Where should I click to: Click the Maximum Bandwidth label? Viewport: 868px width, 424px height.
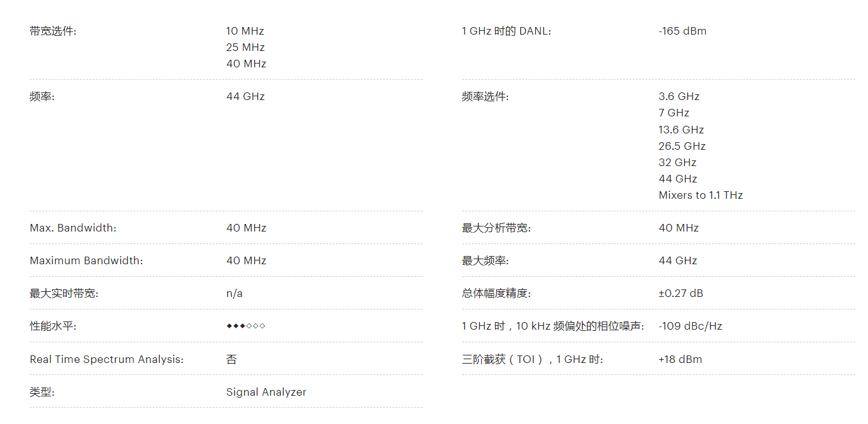[86, 260]
